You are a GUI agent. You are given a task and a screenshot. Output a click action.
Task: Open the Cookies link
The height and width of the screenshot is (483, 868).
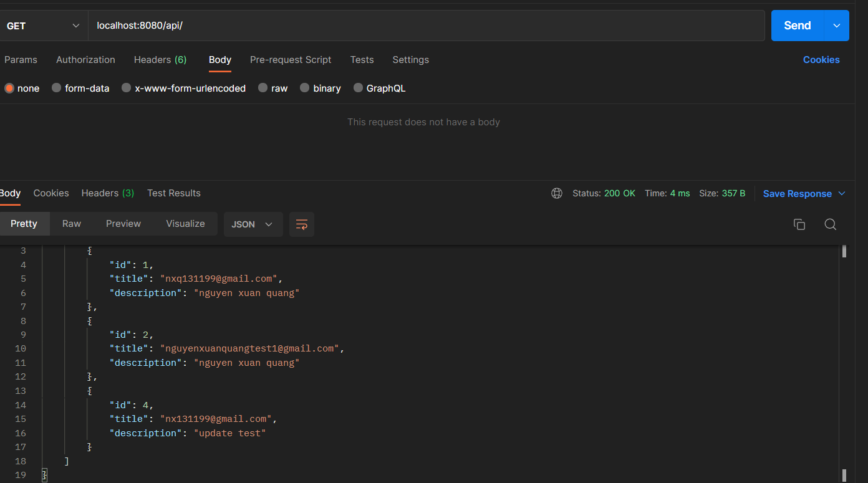(821, 60)
